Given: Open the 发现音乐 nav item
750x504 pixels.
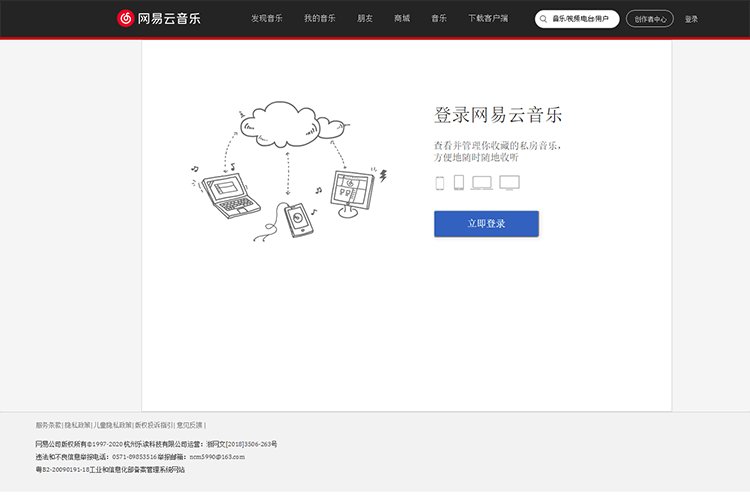Looking at the screenshot, I should 267,19.
